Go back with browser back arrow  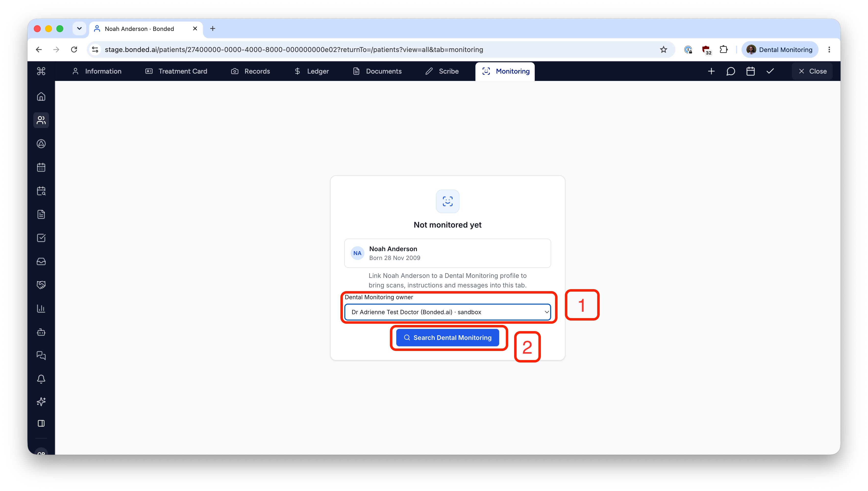(39, 50)
